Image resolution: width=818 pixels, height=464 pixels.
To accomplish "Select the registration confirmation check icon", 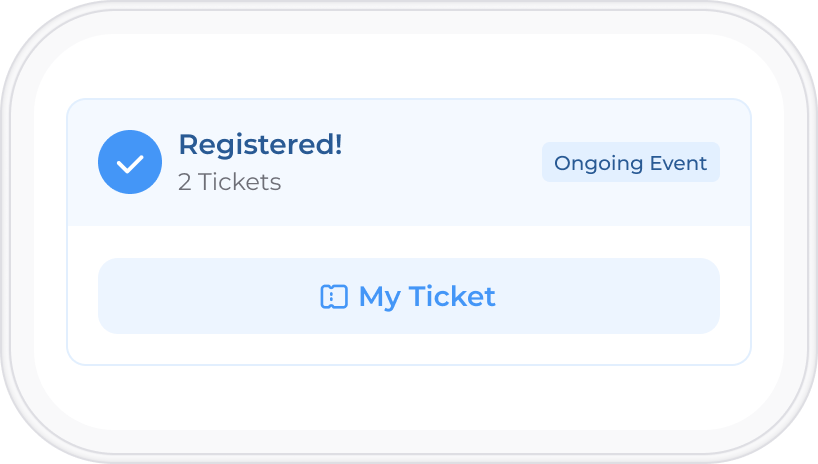I will coord(130,162).
